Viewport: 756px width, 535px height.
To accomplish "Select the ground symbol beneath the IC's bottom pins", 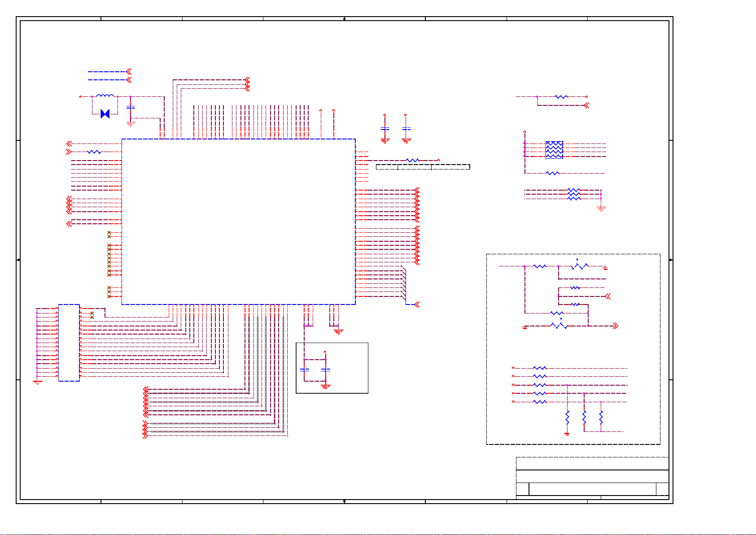I will [339, 332].
